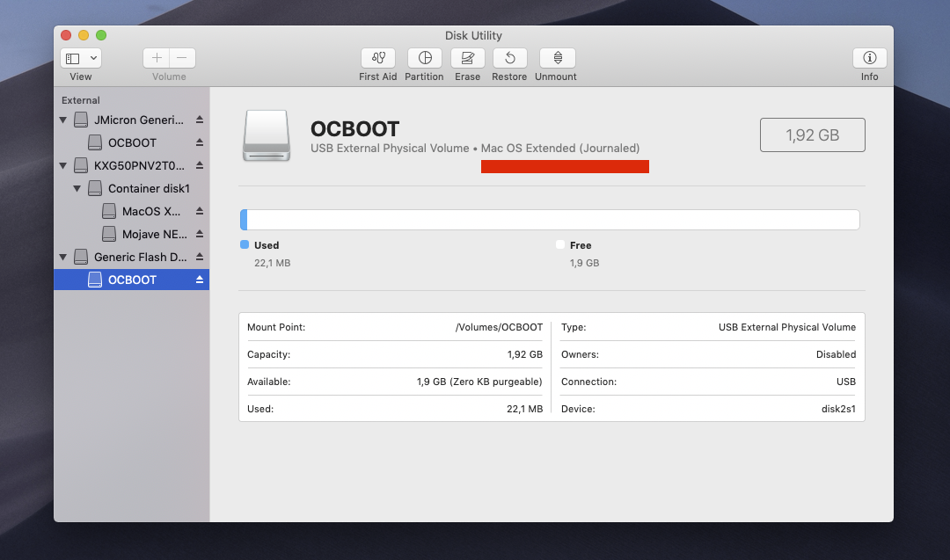Eject the highlighted OCBOOT volume

200,280
